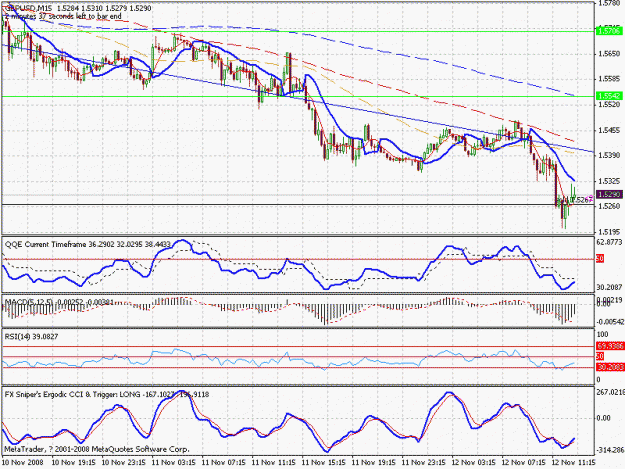Click the '11 Nov 11:15' time axis label
The image size is (625, 469).
(x=274, y=463)
